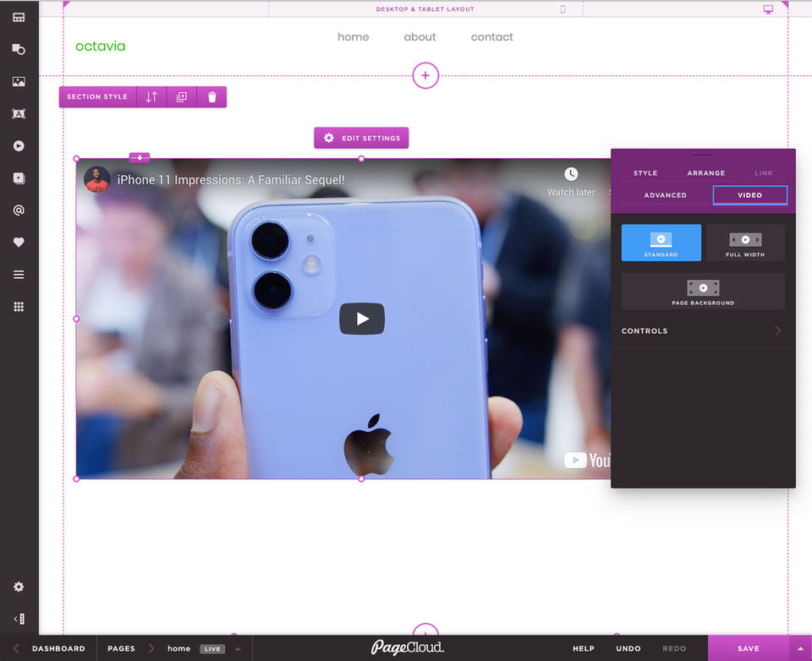812x661 pixels.
Task: Click the LIVE status badge
Action: tap(212, 649)
